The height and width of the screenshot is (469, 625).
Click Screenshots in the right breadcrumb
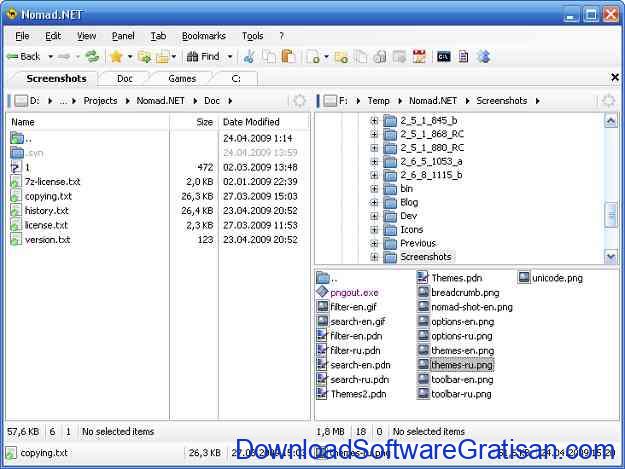(x=502, y=101)
